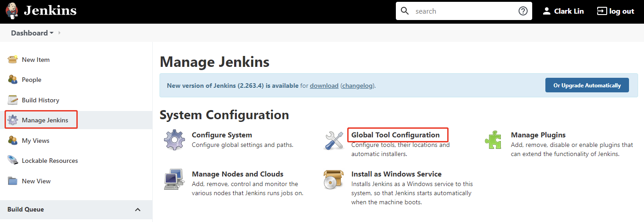Expand the breadcrumb arrow after Dashboard
This screenshot has height=222, width=644.
click(x=60, y=33)
